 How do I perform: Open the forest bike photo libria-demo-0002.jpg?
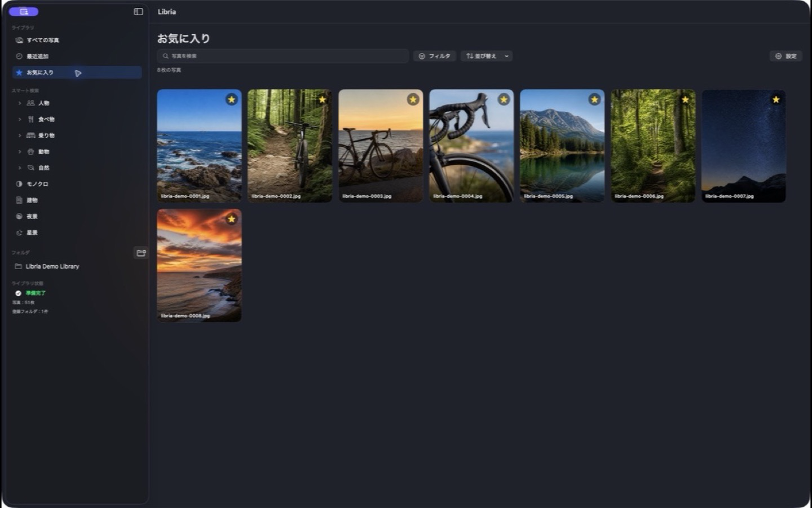point(290,146)
